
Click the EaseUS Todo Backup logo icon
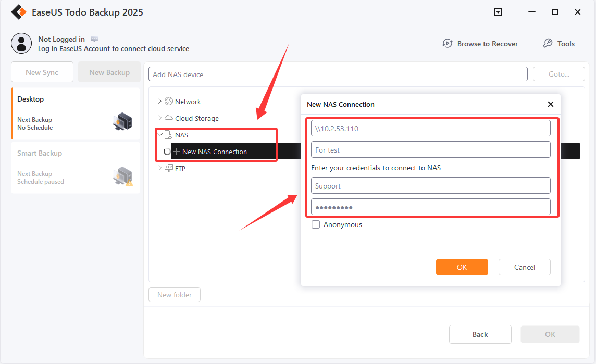click(19, 12)
